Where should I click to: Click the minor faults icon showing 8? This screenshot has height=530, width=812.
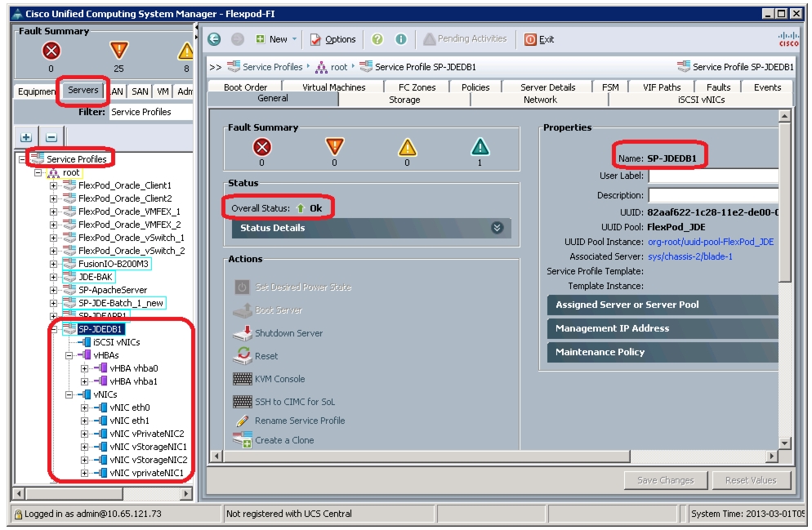tap(185, 51)
